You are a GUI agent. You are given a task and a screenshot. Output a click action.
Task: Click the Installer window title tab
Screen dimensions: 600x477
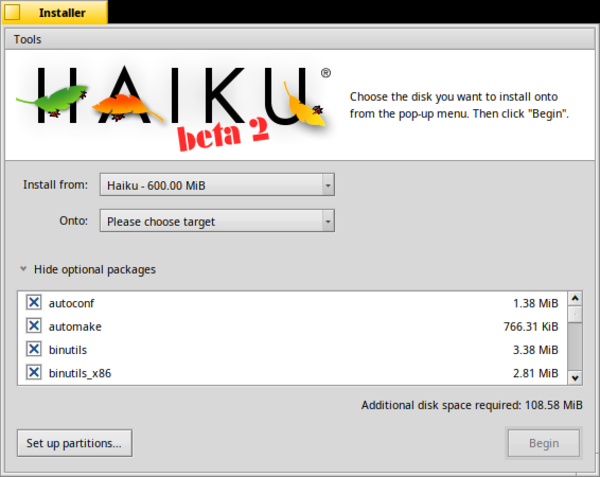(53, 13)
